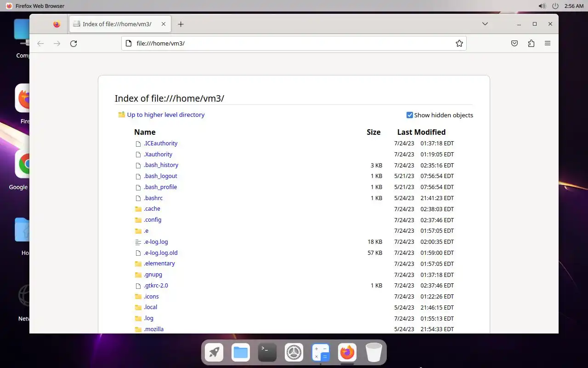Click the page info icon in the address bar
The width and height of the screenshot is (588, 368).
coord(128,43)
